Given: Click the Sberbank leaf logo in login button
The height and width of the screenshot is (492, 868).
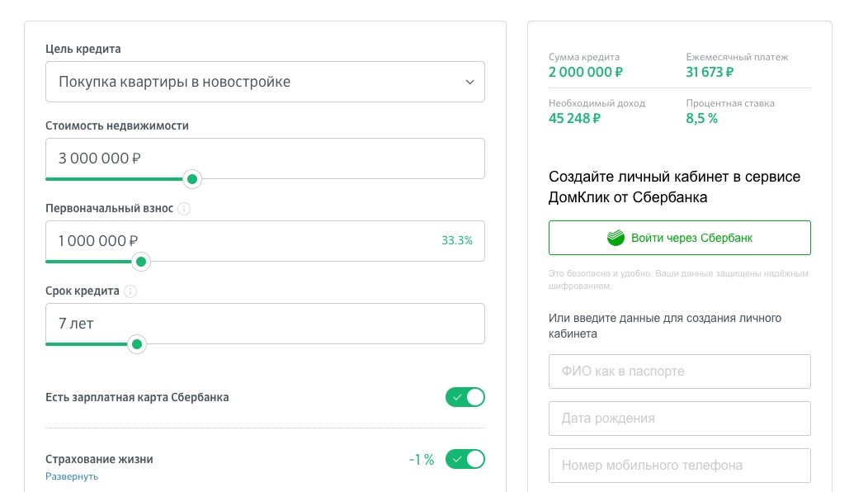Looking at the screenshot, I should point(615,237).
